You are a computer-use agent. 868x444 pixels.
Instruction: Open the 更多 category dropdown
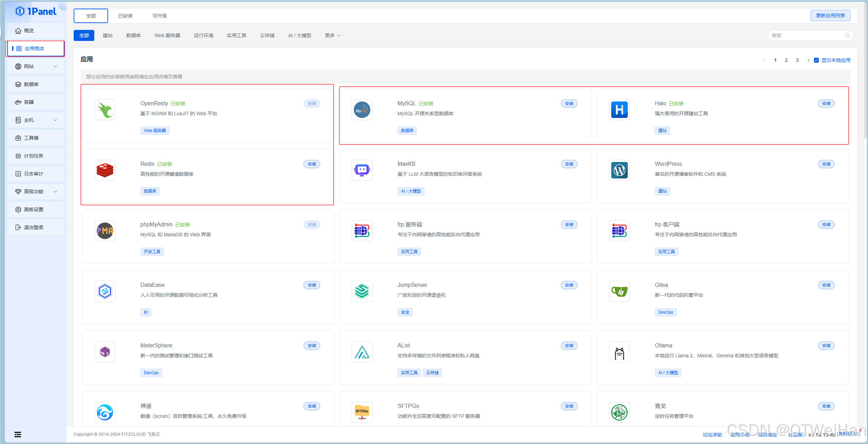pos(332,35)
